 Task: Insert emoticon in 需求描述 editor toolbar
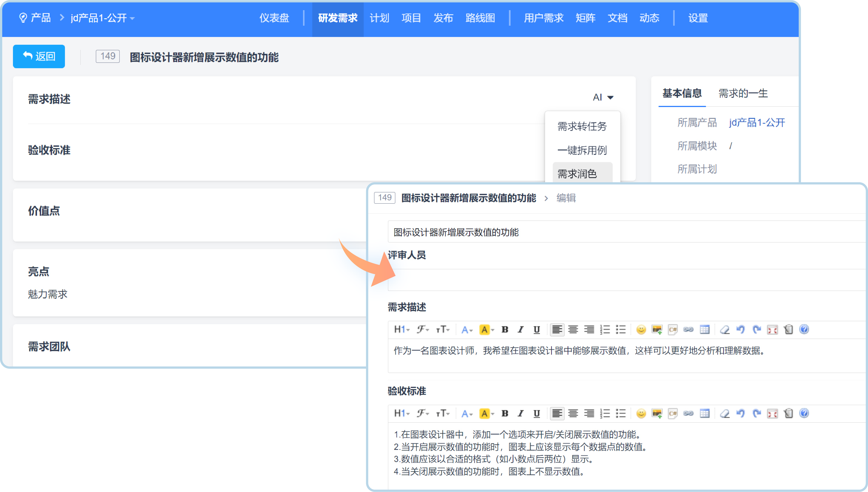click(x=641, y=330)
